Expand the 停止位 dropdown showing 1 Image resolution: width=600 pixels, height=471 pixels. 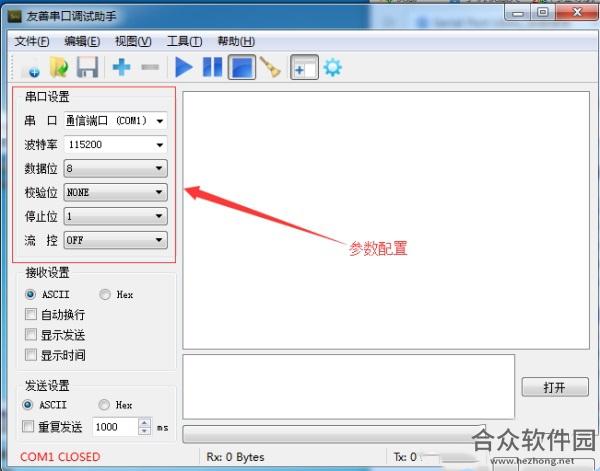(115, 216)
